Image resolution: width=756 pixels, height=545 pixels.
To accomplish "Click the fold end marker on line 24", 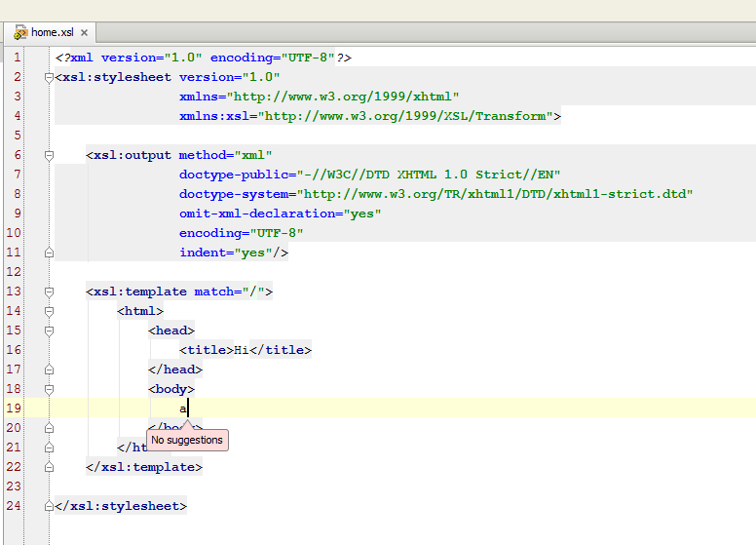I will [x=49, y=506].
